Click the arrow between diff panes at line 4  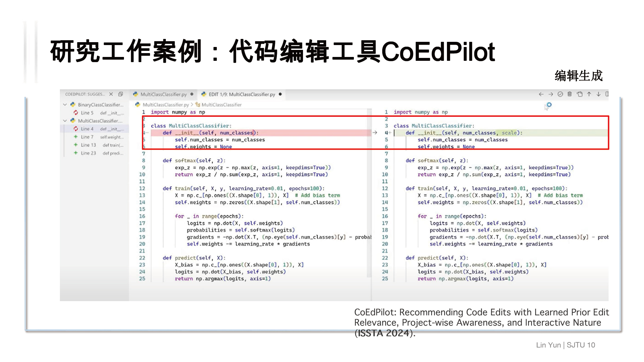[x=375, y=133]
